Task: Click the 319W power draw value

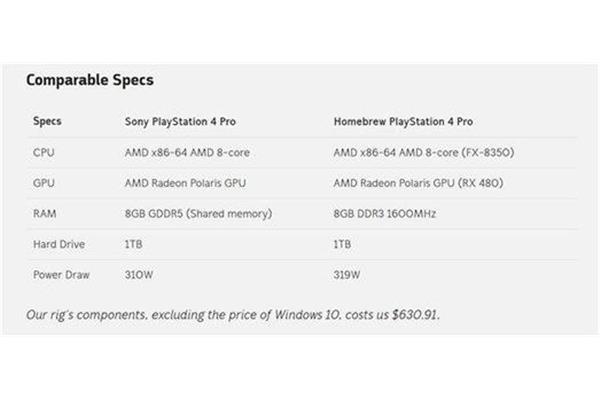Action: click(347, 275)
